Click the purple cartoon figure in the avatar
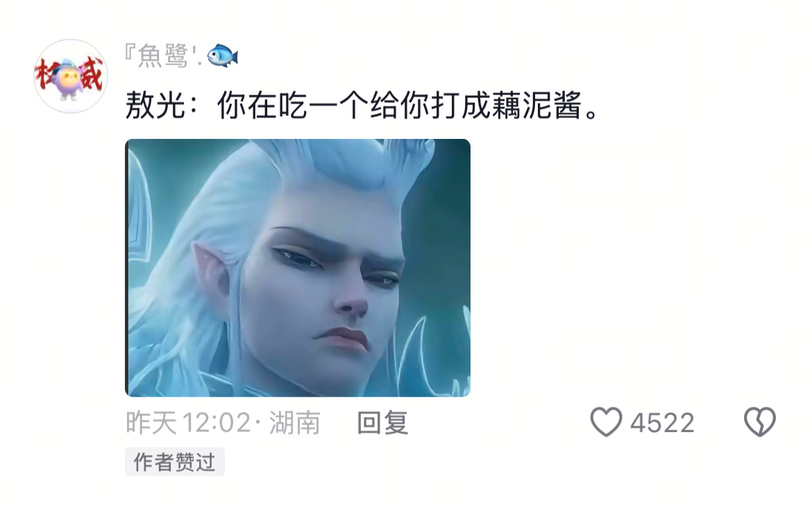812x507 pixels. [x=69, y=79]
